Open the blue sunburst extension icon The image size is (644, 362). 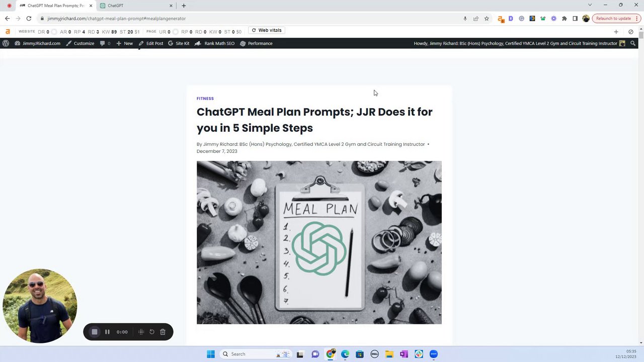click(553, 19)
